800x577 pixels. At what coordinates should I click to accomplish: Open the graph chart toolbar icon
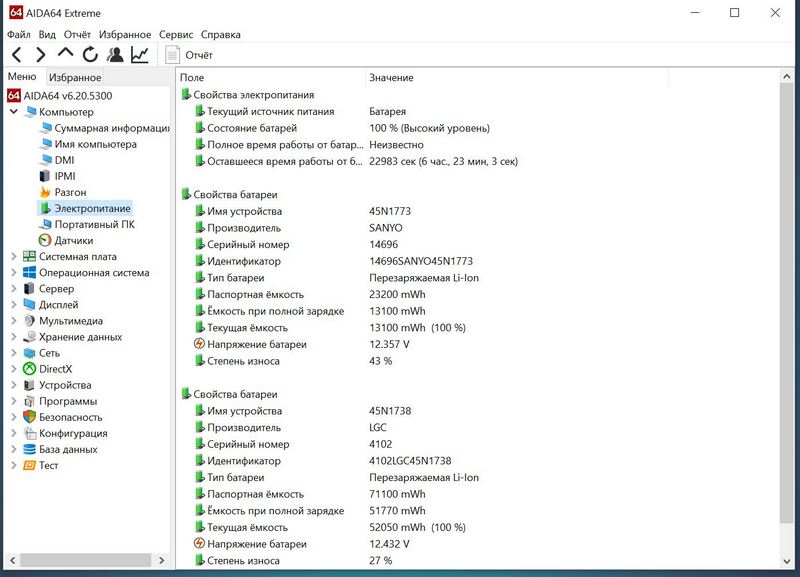(x=140, y=55)
